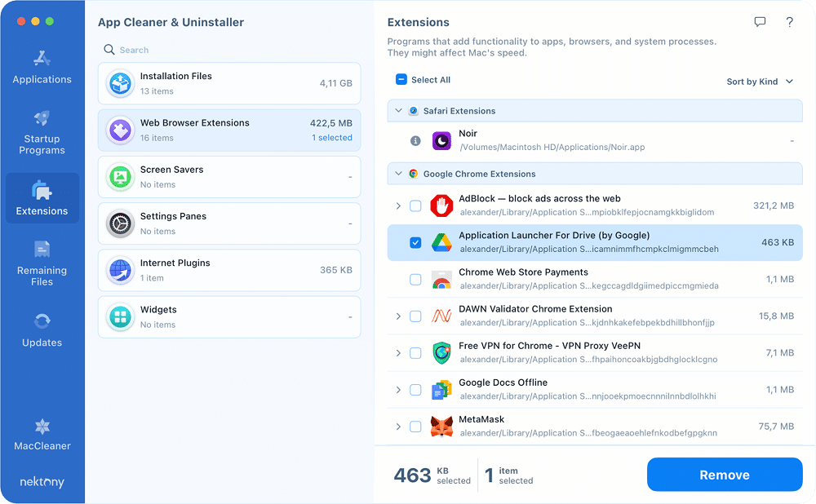Image resolution: width=816 pixels, height=504 pixels.
Task: Open help with the question mark icon
Action: tap(789, 23)
